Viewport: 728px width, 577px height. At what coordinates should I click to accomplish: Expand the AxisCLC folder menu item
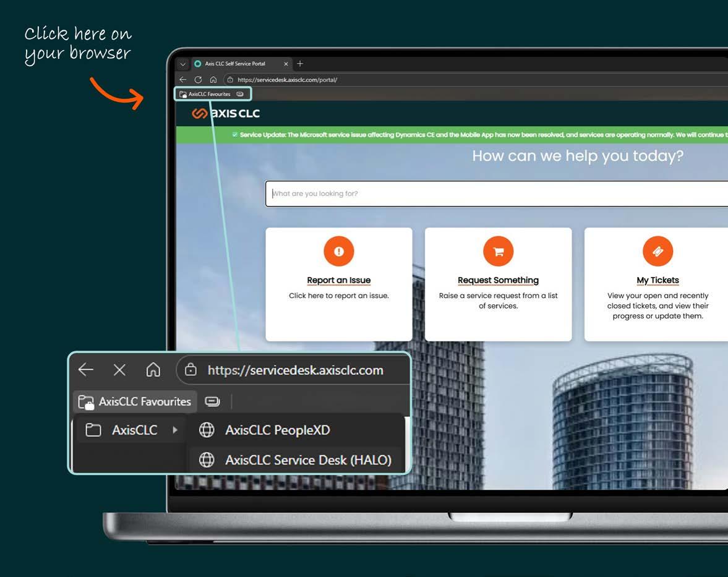click(x=132, y=430)
